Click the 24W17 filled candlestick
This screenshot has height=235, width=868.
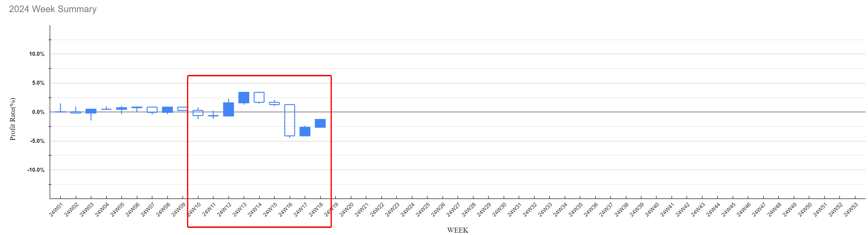(x=305, y=132)
